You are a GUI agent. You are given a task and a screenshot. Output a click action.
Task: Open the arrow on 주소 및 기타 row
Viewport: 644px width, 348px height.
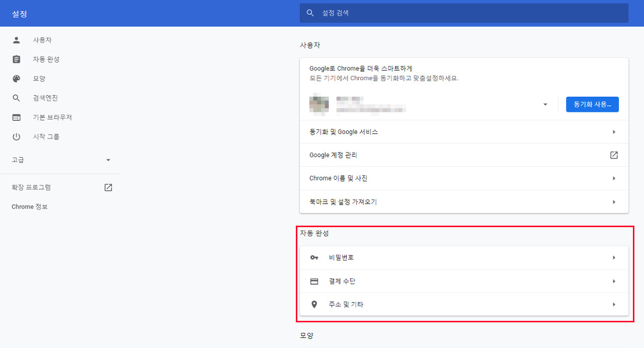click(614, 305)
